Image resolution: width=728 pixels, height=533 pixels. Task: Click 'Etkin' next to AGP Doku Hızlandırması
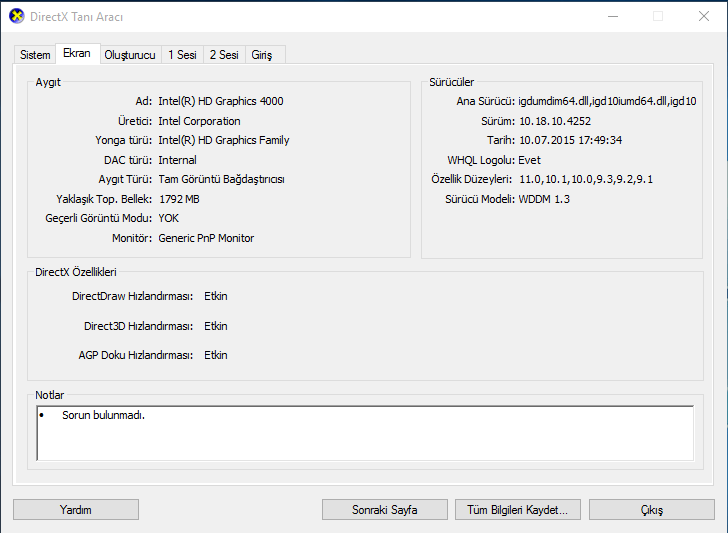click(x=216, y=355)
